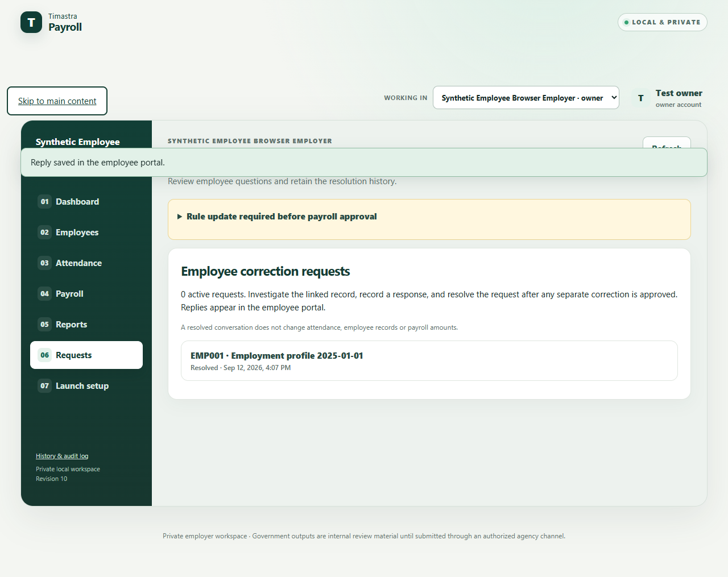Click the 02 badge beside Employees

click(45, 233)
